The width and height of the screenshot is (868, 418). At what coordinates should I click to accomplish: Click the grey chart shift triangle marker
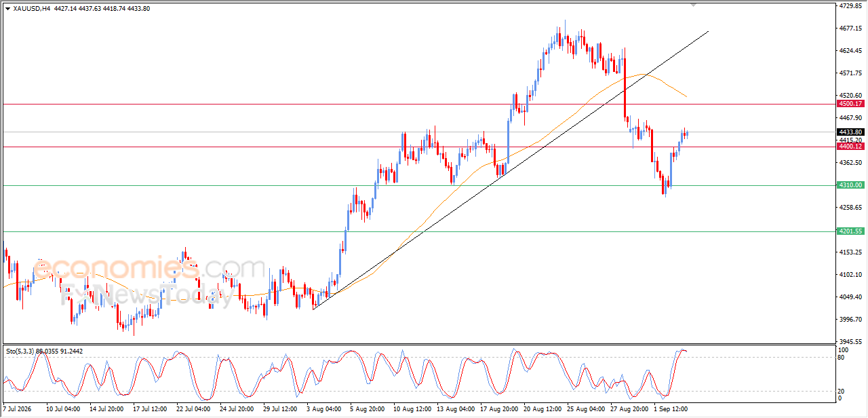pyautogui.click(x=693, y=5)
